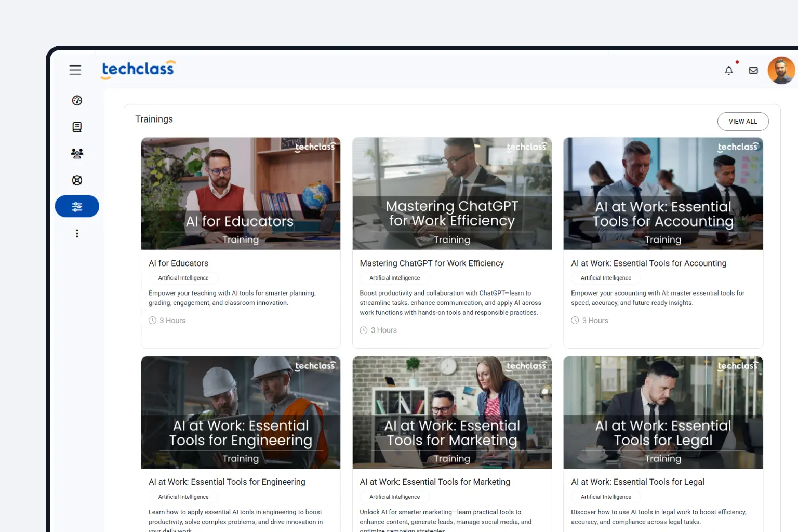The width and height of the screenshot is (798, 532).
Task: Click the Accounting card description text
Action: coord(658,298)
